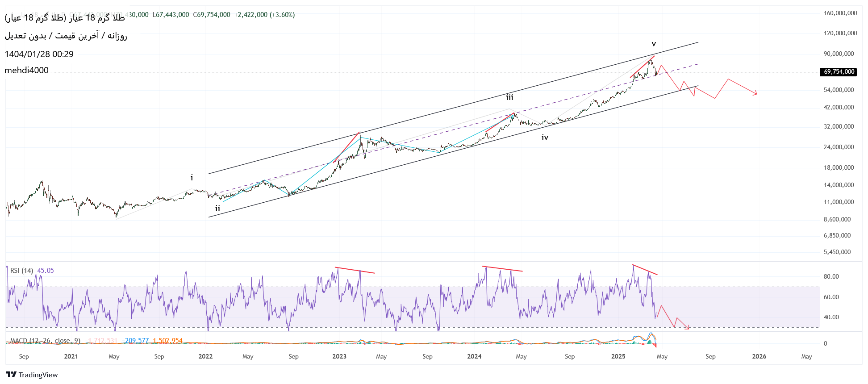Click the wave label "iv" below the channel
868x384 pixels.
point(545,138)
